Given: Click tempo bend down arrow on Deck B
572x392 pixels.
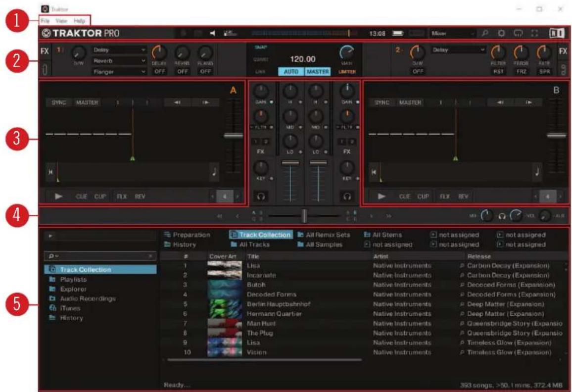Looking at the screenshot, I should [x=501, y=102].
